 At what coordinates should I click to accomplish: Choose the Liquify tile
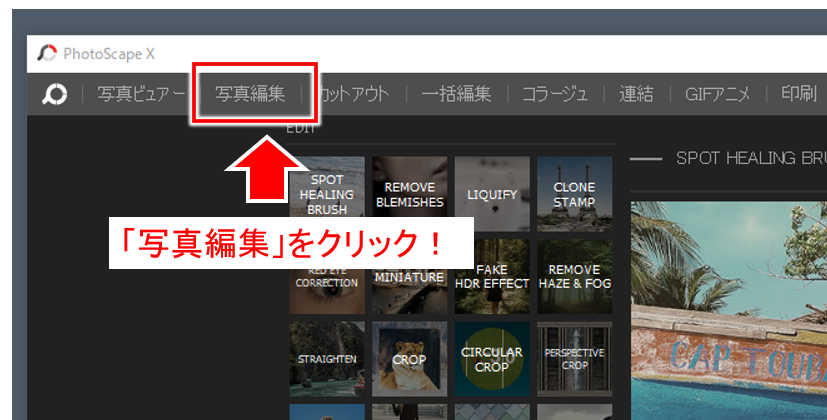pos(492,194)
